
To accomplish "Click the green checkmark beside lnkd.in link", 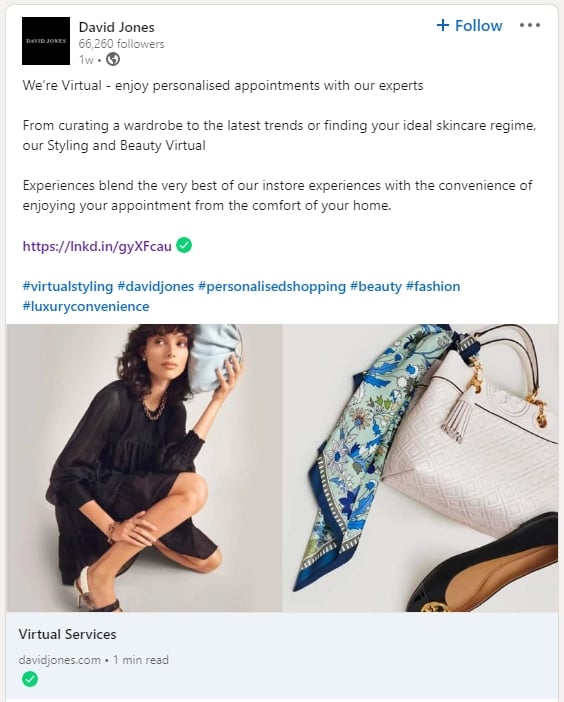I will click(x=184, y=245).
